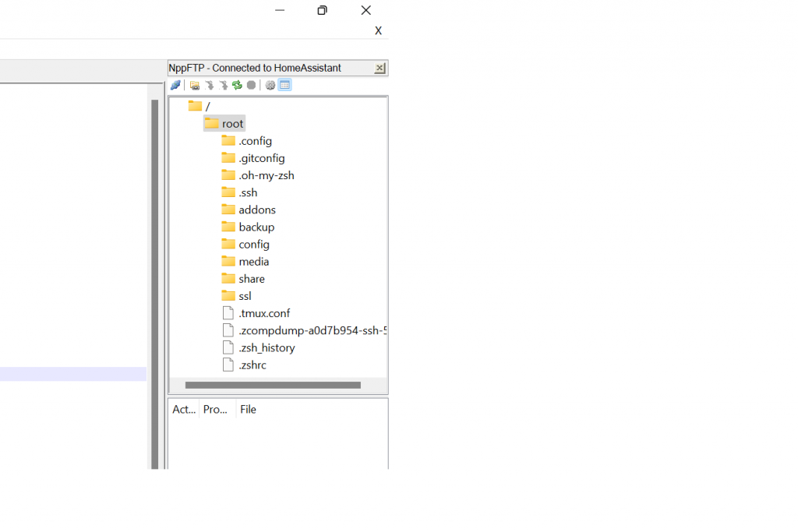Minimize the application window

click(280, 10)
